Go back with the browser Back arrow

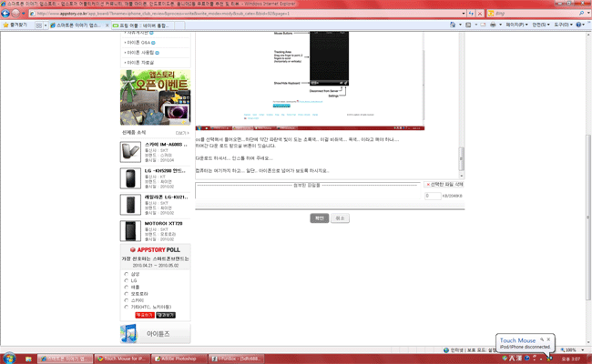[5, 14]
